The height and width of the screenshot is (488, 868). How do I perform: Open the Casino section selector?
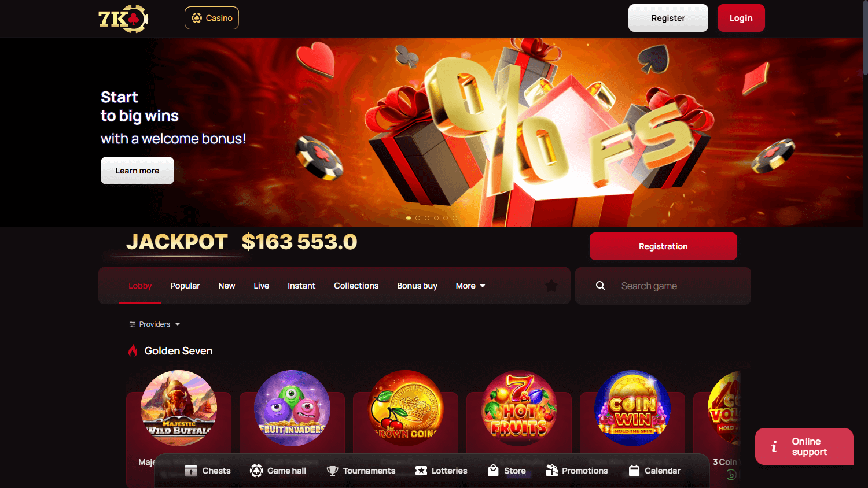(212, 18)
